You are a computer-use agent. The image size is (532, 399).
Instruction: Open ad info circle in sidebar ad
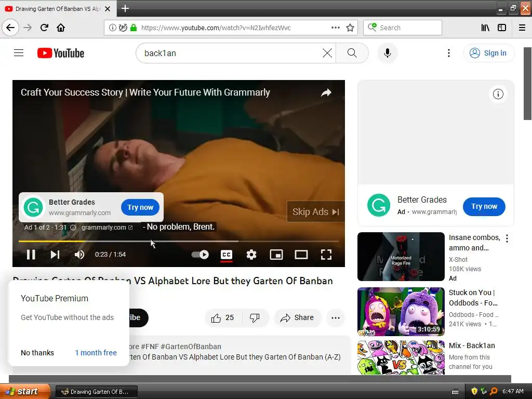pyautogui.click(x=498, y=94)
